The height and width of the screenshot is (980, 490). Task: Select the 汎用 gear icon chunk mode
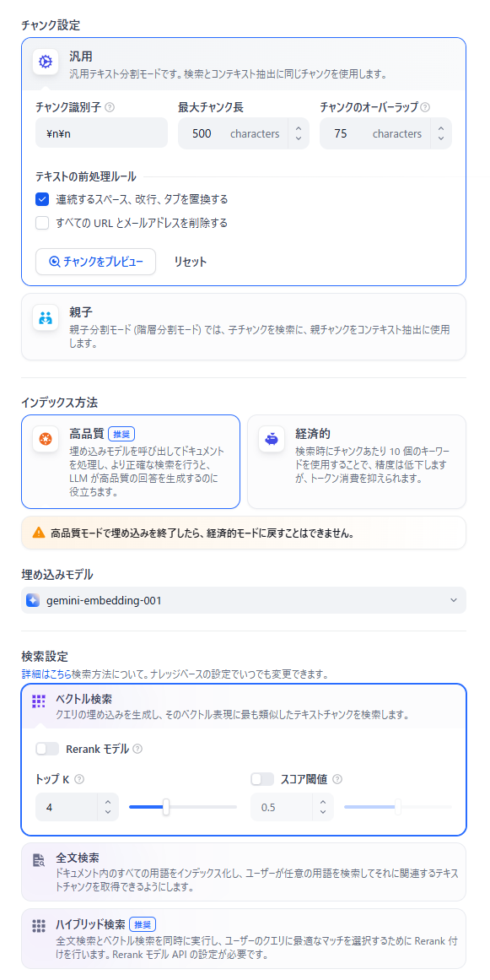click(x=45, y=62)
